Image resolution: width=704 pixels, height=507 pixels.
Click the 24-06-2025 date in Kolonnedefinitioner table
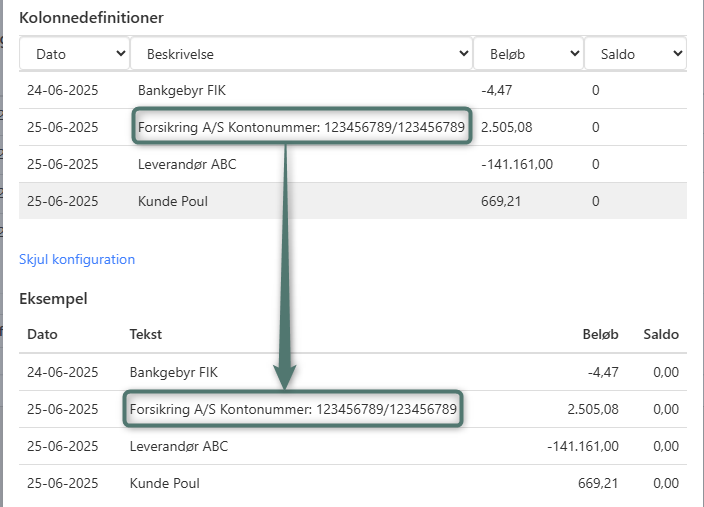coord(63,90)
